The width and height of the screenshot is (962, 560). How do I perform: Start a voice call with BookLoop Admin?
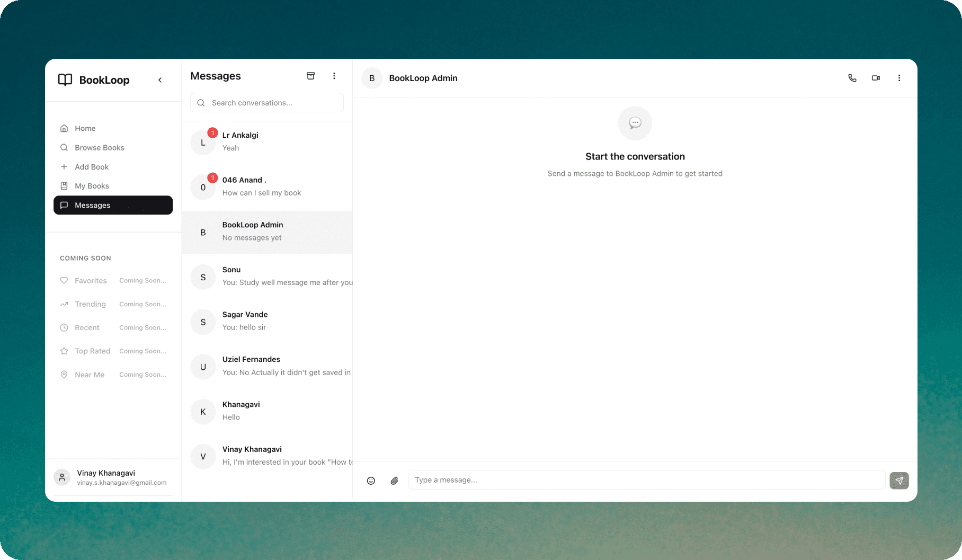(x=852, y=78)
